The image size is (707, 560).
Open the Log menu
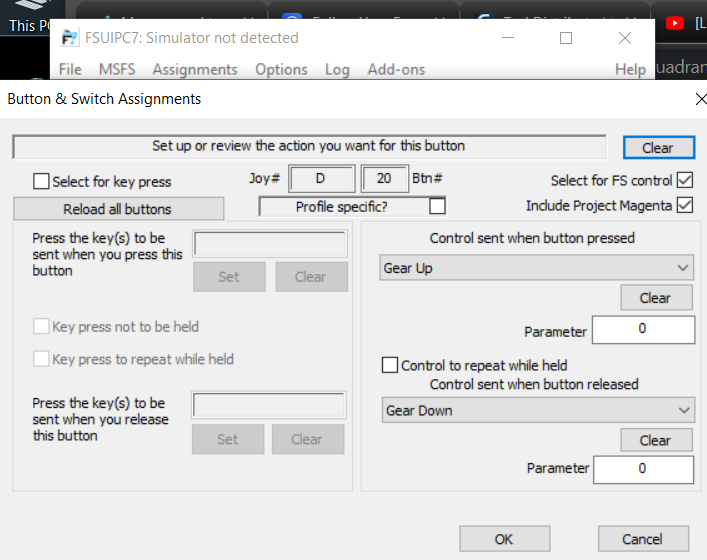tap(337, 69)
